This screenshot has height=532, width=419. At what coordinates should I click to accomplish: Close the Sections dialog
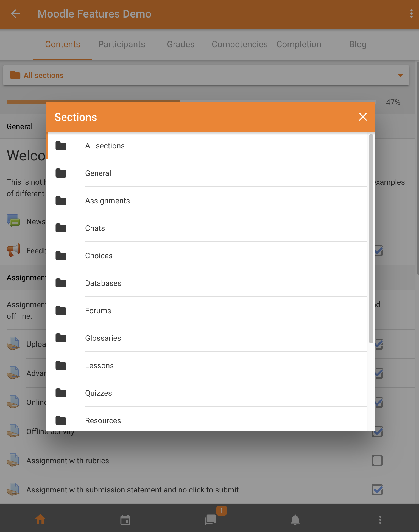coord(363,117)
